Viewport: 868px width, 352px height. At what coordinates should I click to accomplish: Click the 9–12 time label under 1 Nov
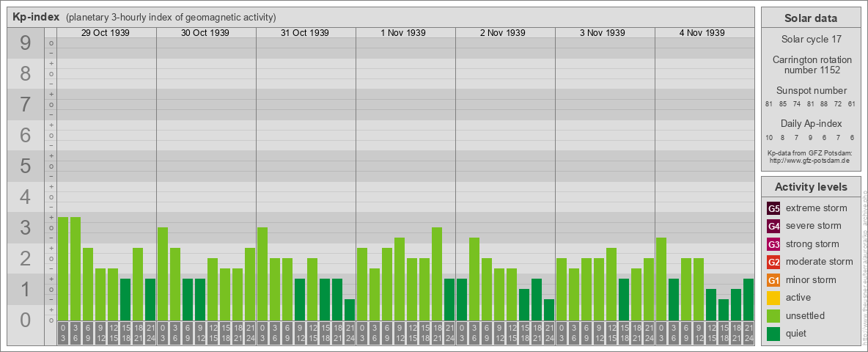(400, 334)
